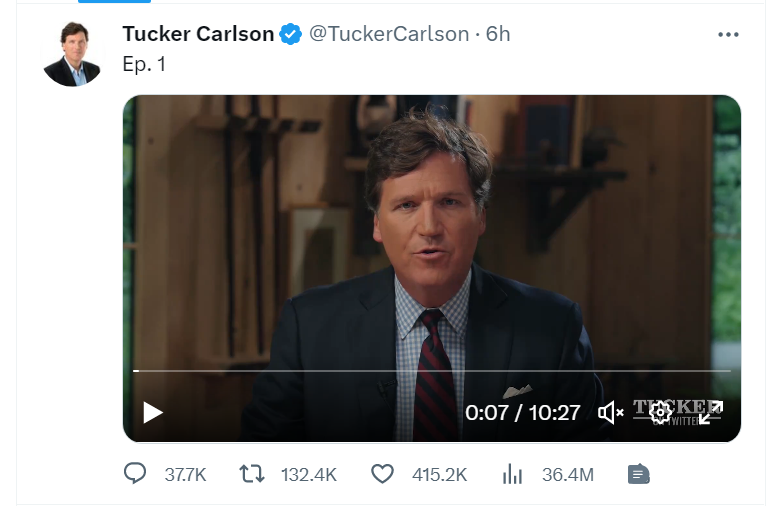Click the blue verified badge
Viewport: 769px width, 506px height.
pos(291,34)
